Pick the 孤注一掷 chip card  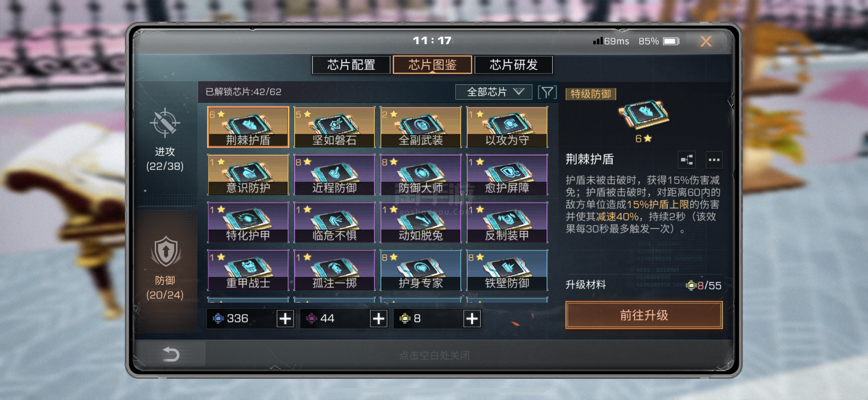334,270
